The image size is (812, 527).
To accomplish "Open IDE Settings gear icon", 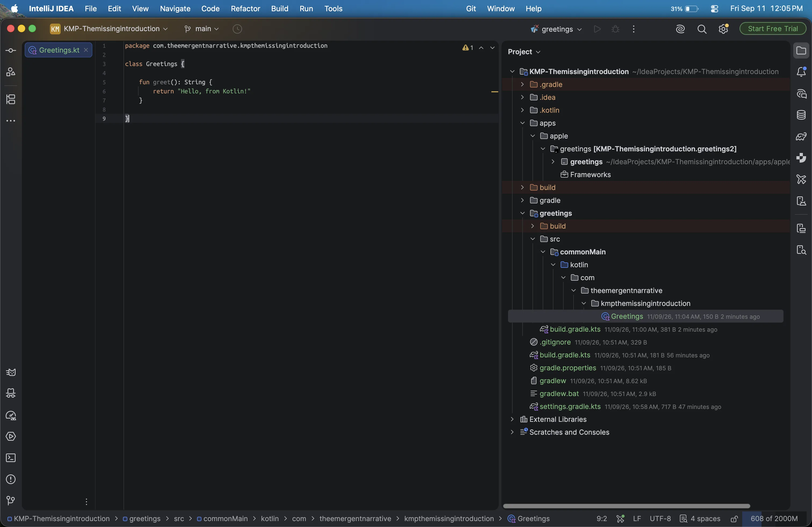I will [x=723, y=29].
